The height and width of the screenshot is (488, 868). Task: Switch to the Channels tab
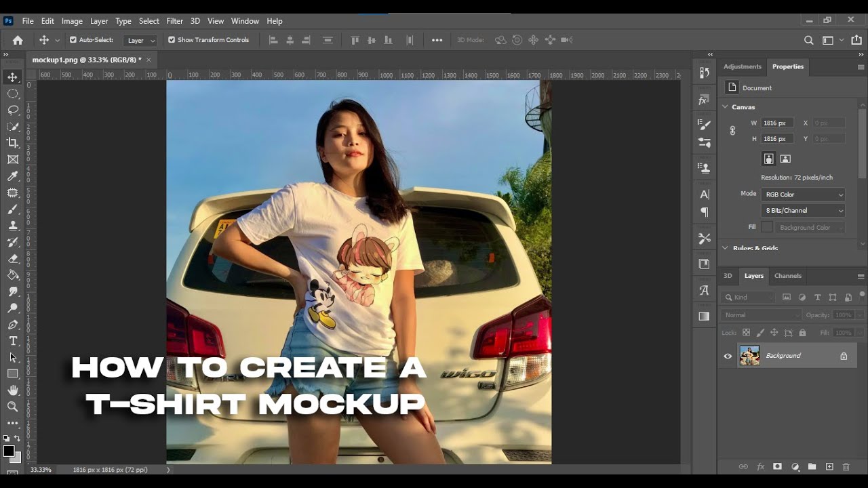tap(788, 276)
